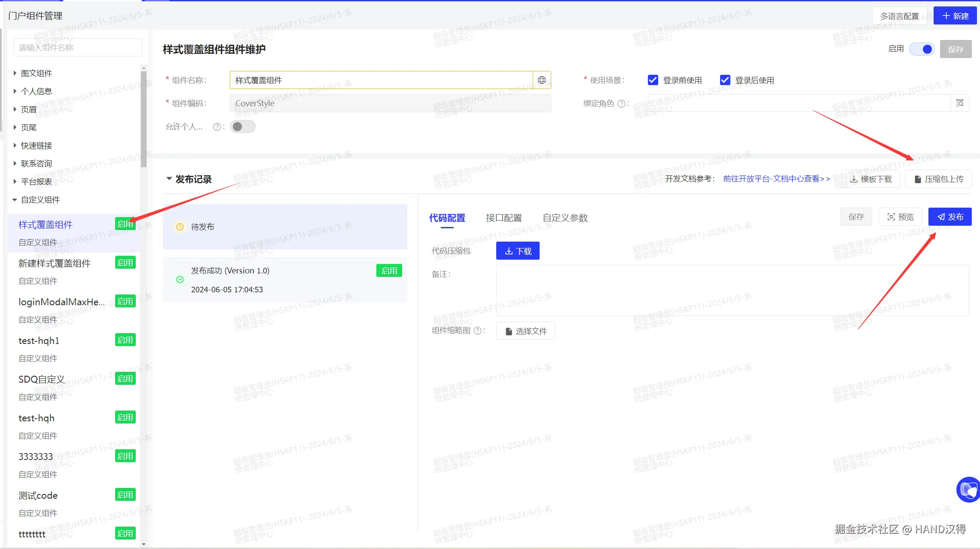Image resolution: width=980 pixels, height=549 pixels.
Task: Open 前往开放平台-文档中心查看 link
Action: 776,179
